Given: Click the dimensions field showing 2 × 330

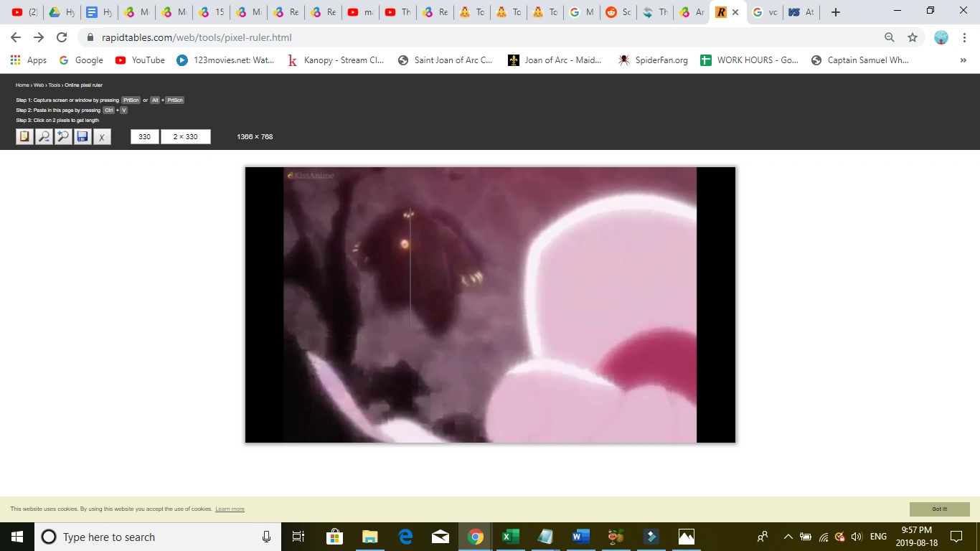Looking at the screenshot, I should click(x=186, y=136).
